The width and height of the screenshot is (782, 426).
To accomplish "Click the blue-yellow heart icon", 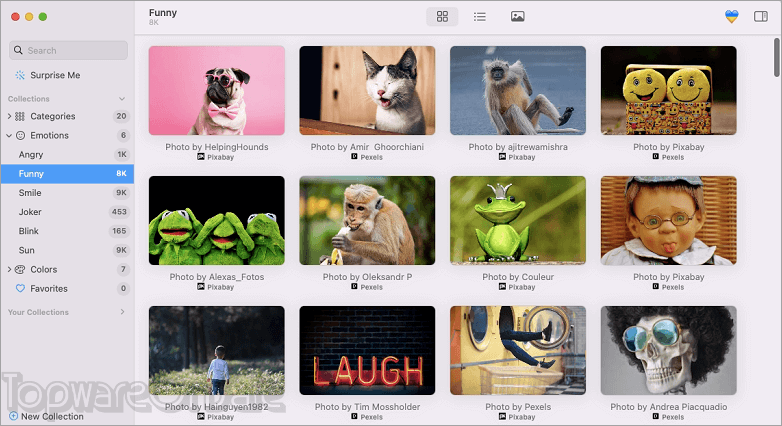I will [x=731, y=16].
